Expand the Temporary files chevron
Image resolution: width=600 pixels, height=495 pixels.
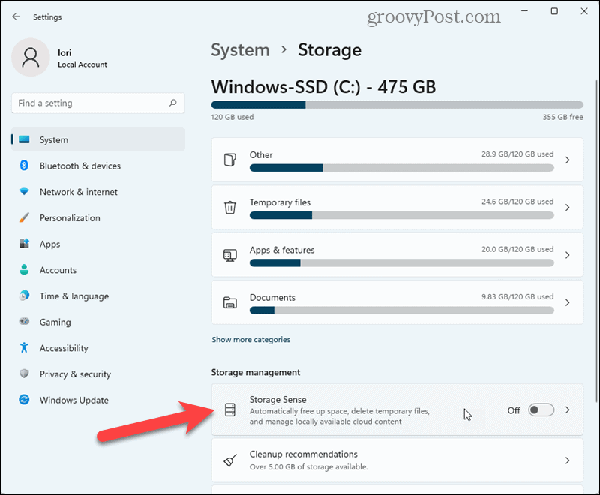[567, 207]
